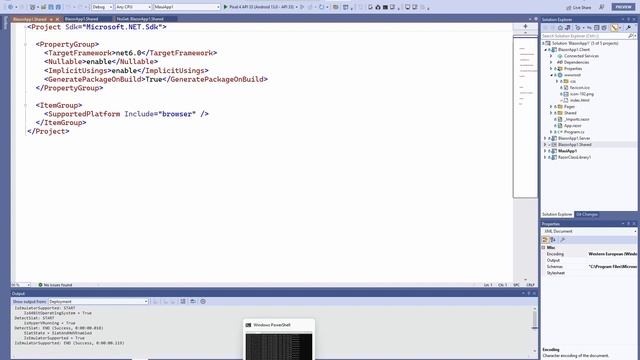Click split editor plus button above scrollbar
The image size is (640, 360).
pyautogui.click(x=525, y=26)
